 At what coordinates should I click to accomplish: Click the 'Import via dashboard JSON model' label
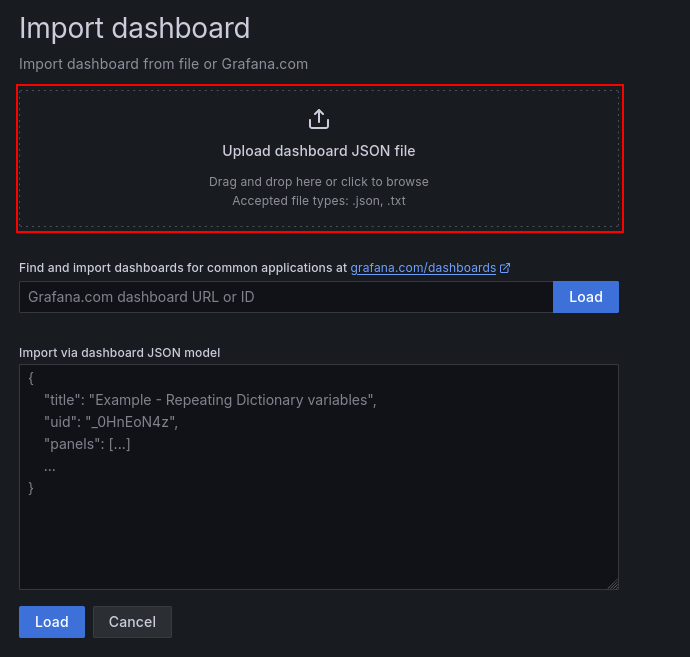120,353
